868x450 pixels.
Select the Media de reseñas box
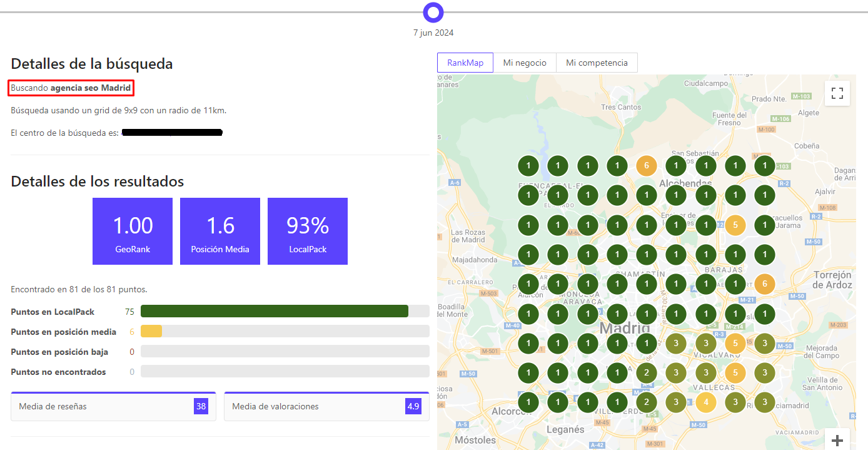pyautogui.click(x=113, y=406)
